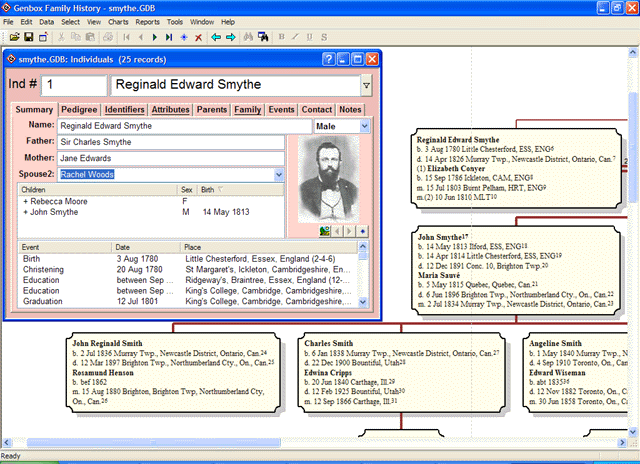The height and width of the screenshot is (464, 640).
Task: Click the Copy toolbar icon
Action: click(x=76, y=37)
